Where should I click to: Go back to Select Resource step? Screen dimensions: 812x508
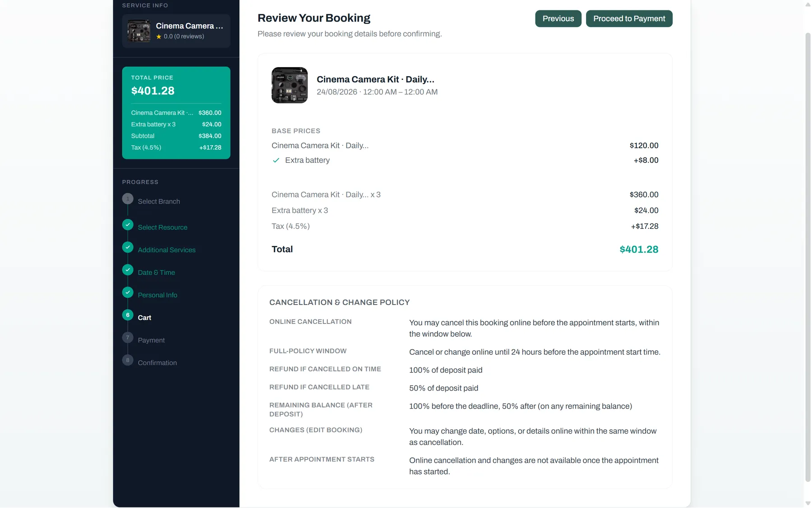point(162,227)
